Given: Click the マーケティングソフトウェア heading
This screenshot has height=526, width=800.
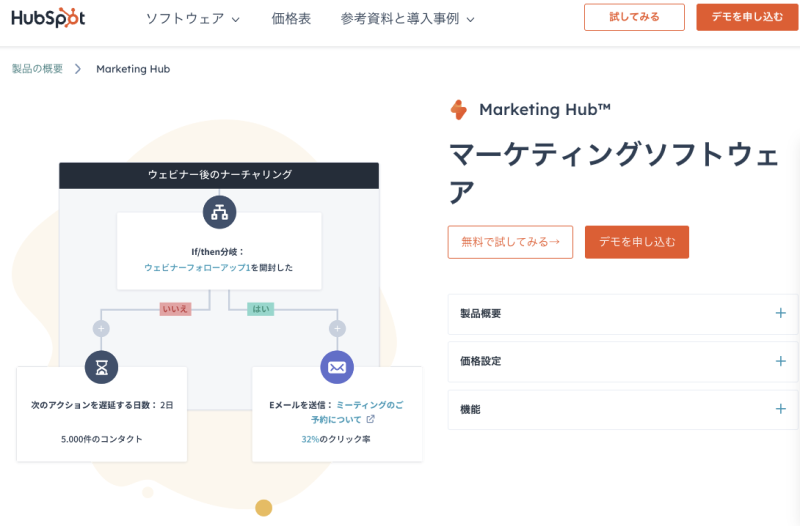Looking at the screenshot, I should [x=613, y=173].
